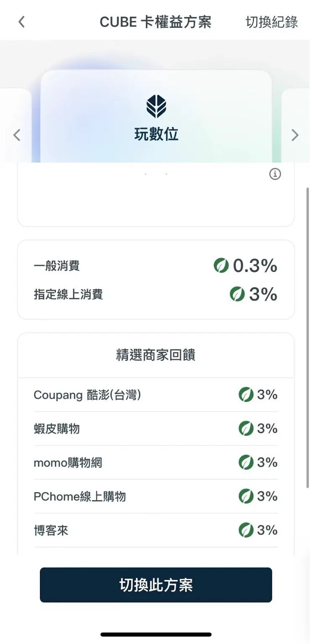This screenshot has height=644, width=311.
Task: Tap the home indicator bar at the bottom
Action: [155, 634]
